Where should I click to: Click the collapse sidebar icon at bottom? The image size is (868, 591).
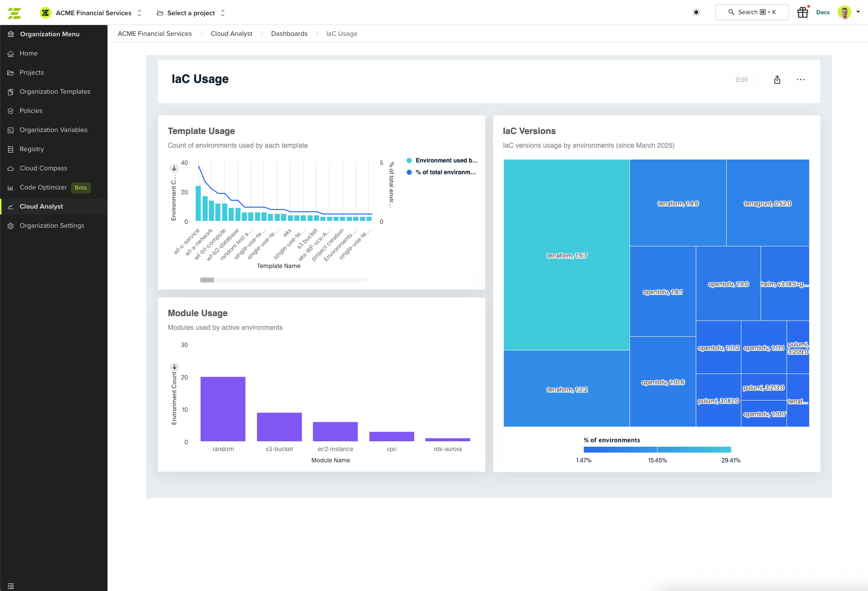[11, 586]
